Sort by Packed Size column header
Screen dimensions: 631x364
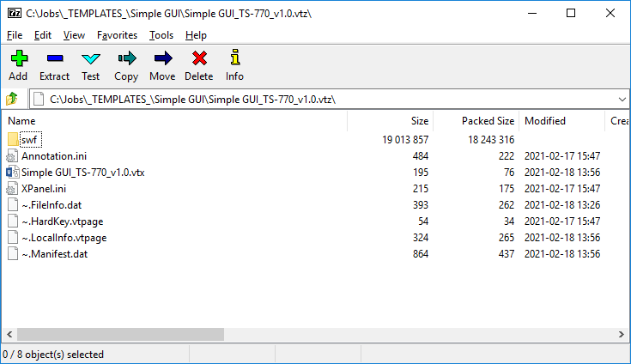(x=487, y=121)
